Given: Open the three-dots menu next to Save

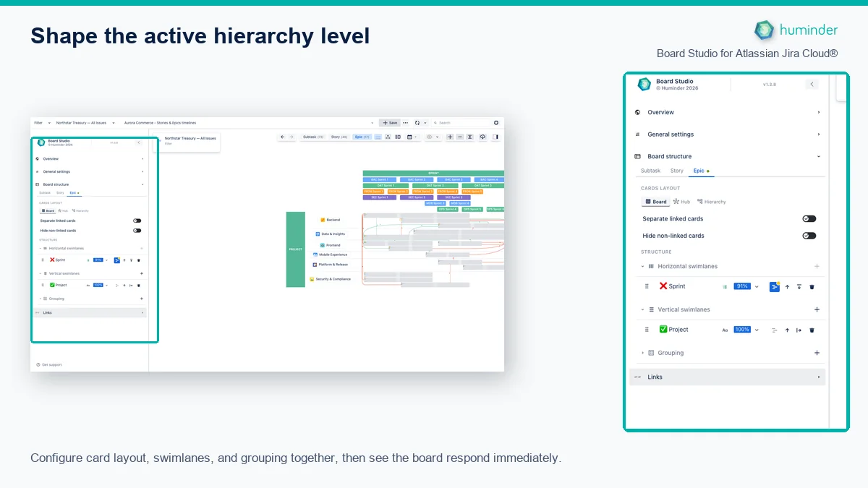Looking at the screenshot, I should tap(406, 123).
